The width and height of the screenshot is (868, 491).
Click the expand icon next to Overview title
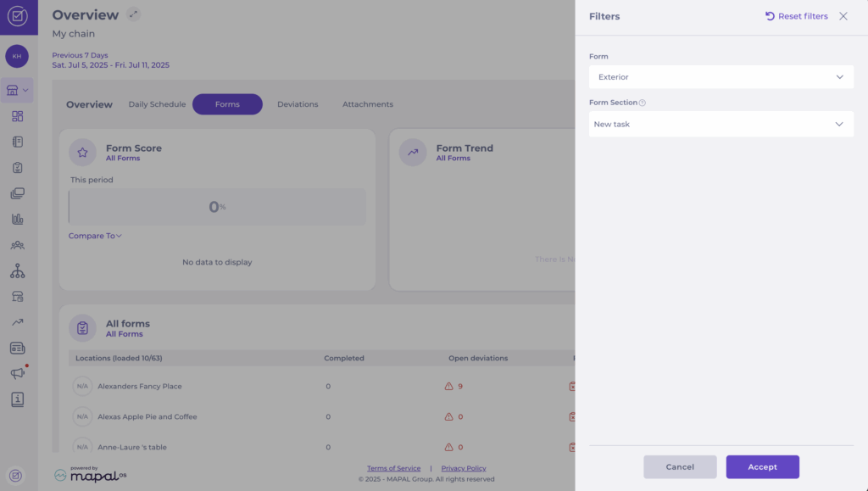click(x=134, y=14)
